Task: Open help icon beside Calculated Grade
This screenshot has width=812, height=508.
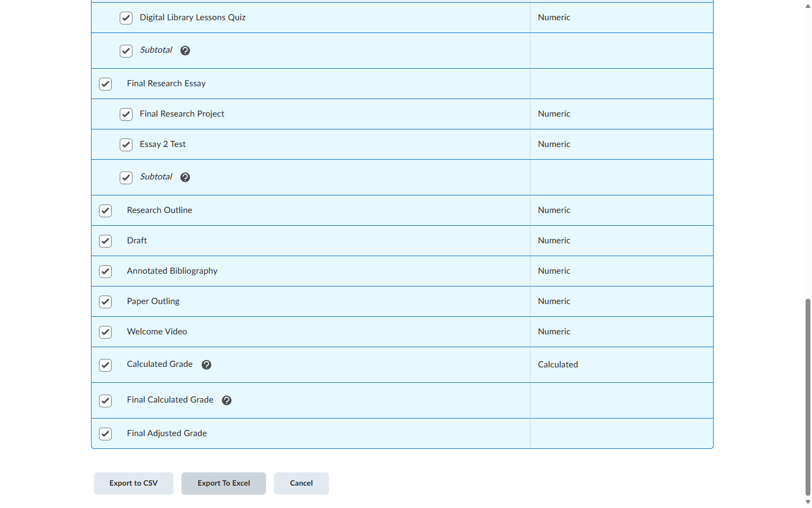Action: click(x=206, y=365)
